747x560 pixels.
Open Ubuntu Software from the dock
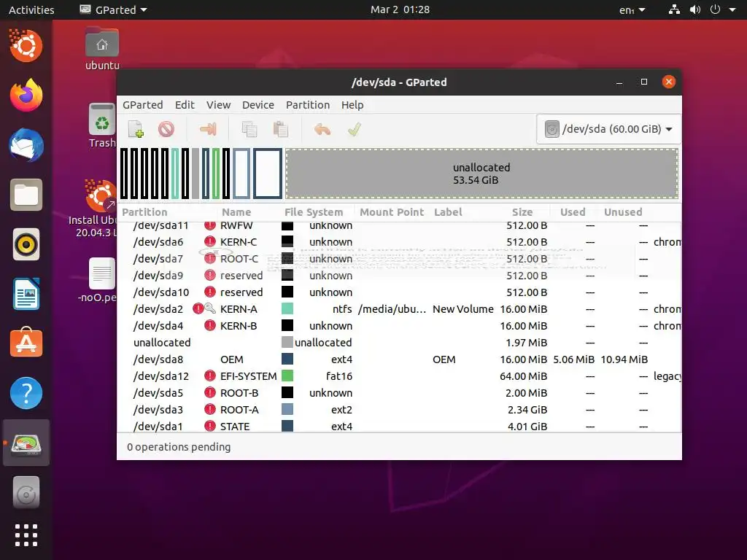pos(26,343)
